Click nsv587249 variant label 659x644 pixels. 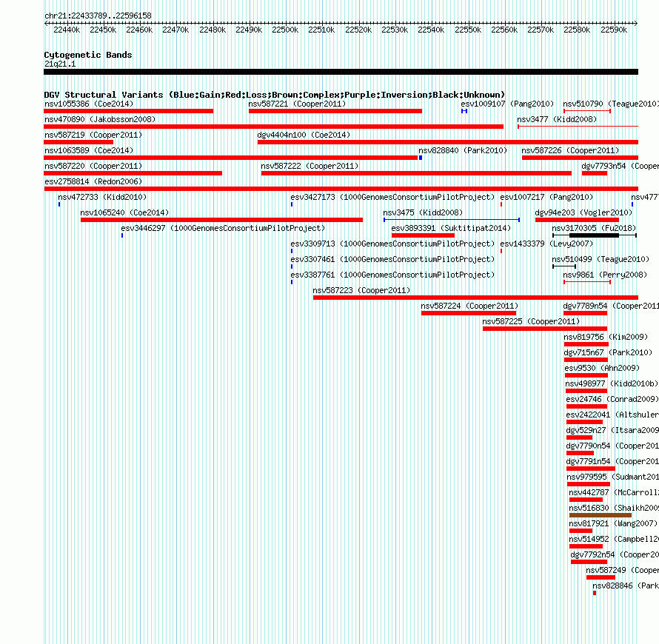tap(623, 570)
